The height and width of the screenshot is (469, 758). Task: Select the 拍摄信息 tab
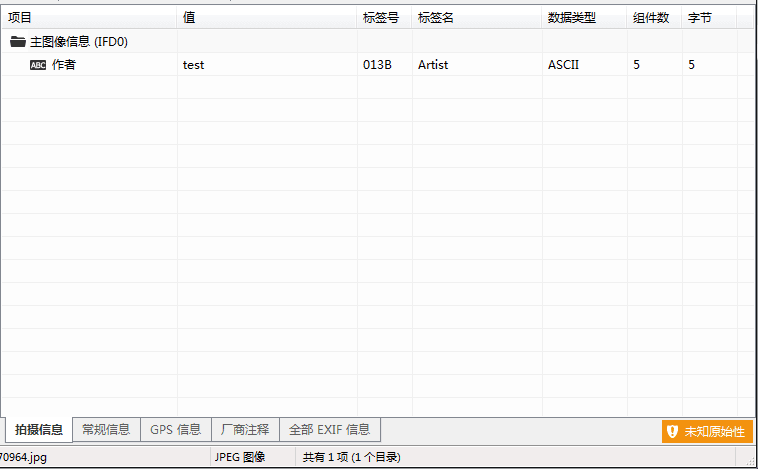coord(39,429)
